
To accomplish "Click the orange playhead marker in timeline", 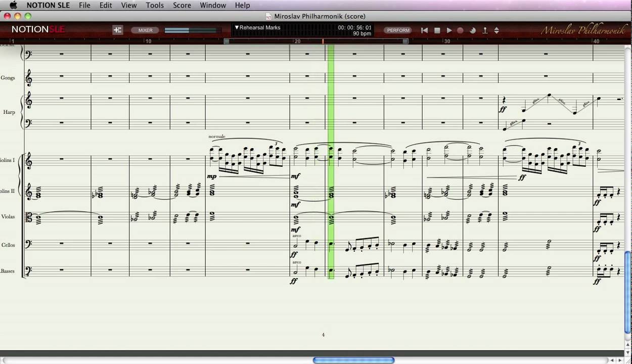I will click(323, 41).
